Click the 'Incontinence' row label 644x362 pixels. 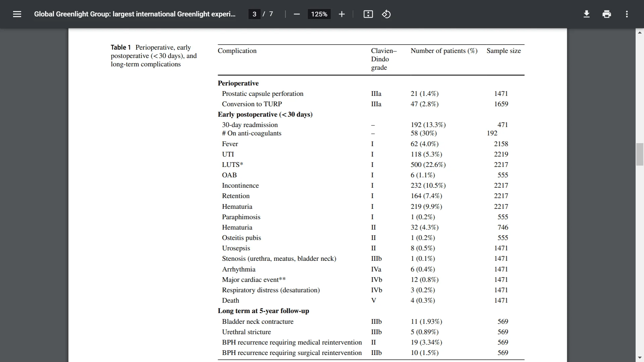(240, 185)
